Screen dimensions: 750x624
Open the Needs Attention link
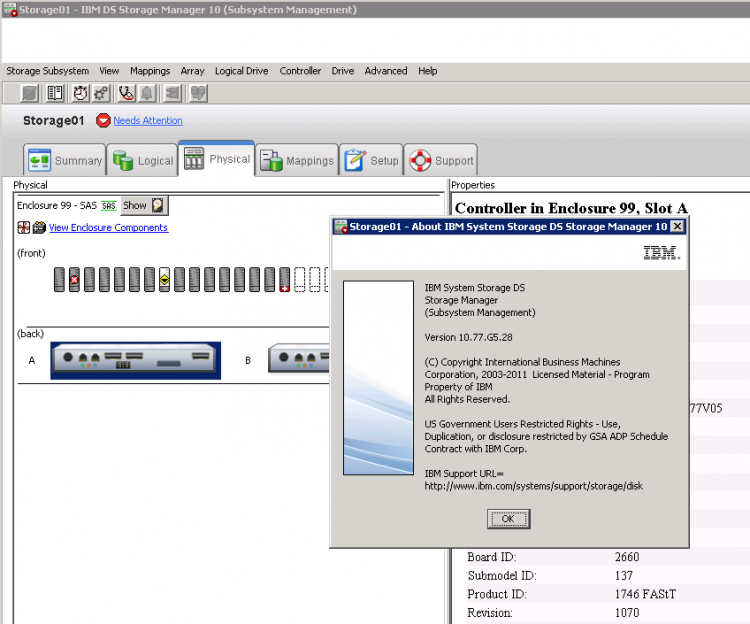click(148, 120)
